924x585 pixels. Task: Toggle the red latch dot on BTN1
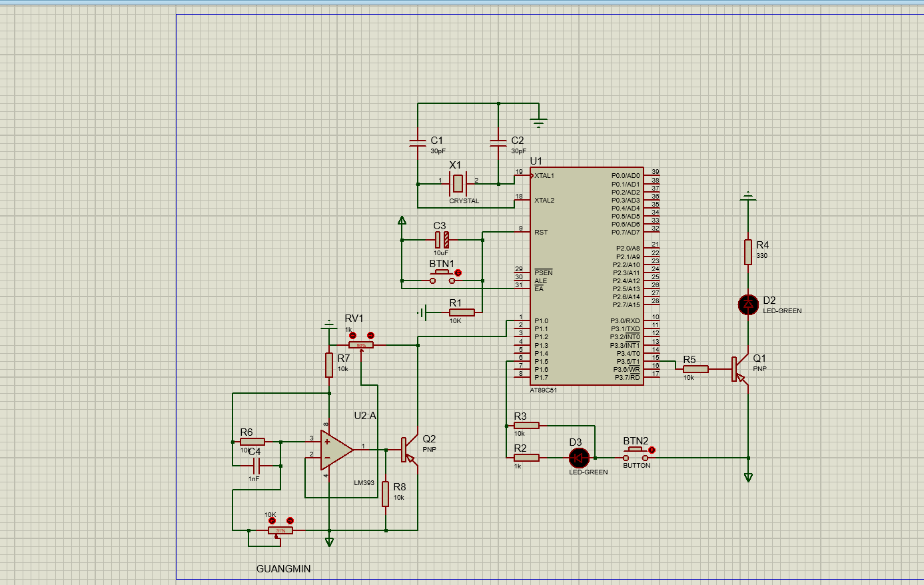(458, 273)
